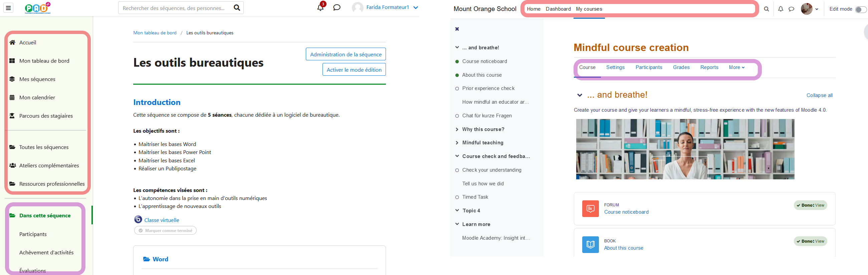The image size is (868, 275).
Task: Click the Mount Orange search icon
Action: 766,9
